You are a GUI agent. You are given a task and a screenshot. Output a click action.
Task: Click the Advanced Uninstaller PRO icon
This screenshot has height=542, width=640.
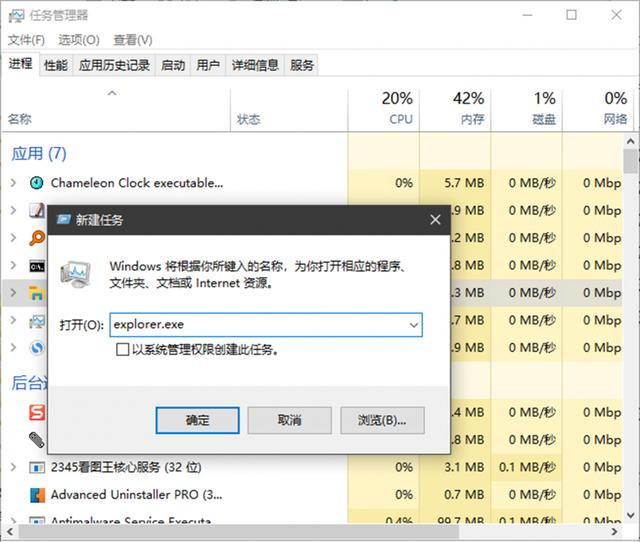pos(37,495)
